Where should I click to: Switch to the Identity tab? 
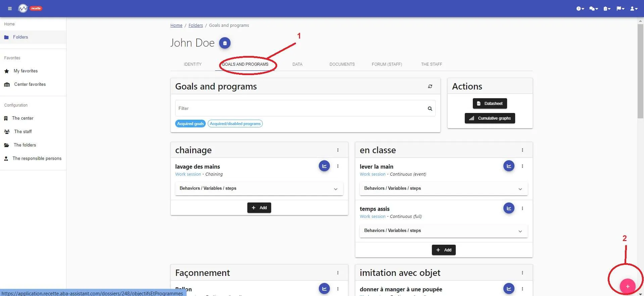193,64
